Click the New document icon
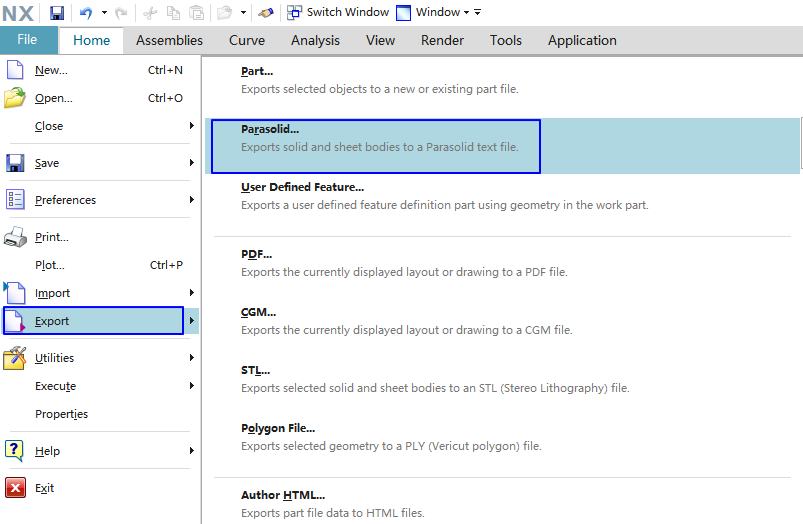The width and height of the screenshot is (803, 524). coord(15,70)
